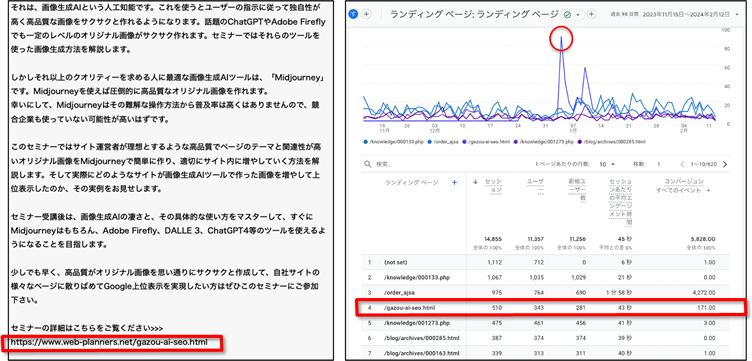
Task: Add a comparison via plus beside segment badge
Action: (x=366, y=14)
